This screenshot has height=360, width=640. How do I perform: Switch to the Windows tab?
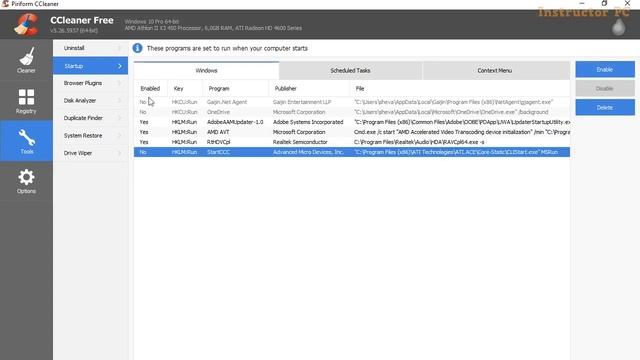[206, 71]
